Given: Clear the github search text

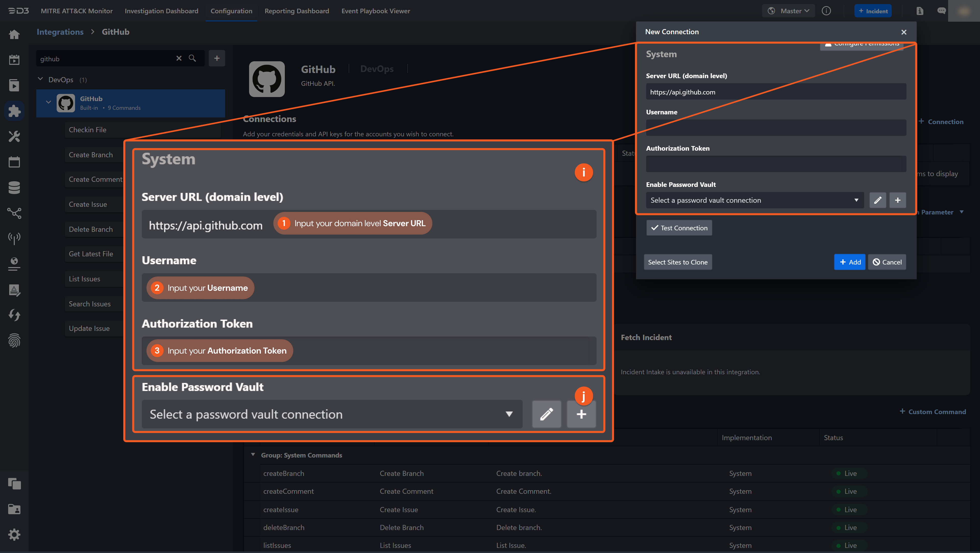Looking at the screenshot, I should 179,58.
